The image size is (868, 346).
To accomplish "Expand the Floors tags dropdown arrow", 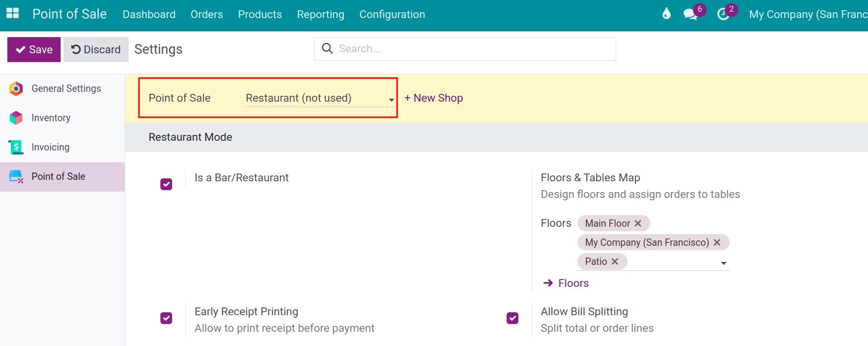I will [724, 263].
